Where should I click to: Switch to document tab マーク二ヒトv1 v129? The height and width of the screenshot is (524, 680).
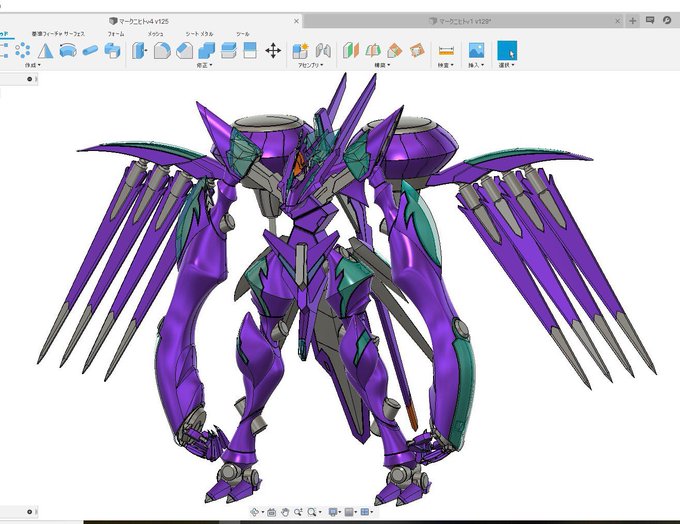460,21
